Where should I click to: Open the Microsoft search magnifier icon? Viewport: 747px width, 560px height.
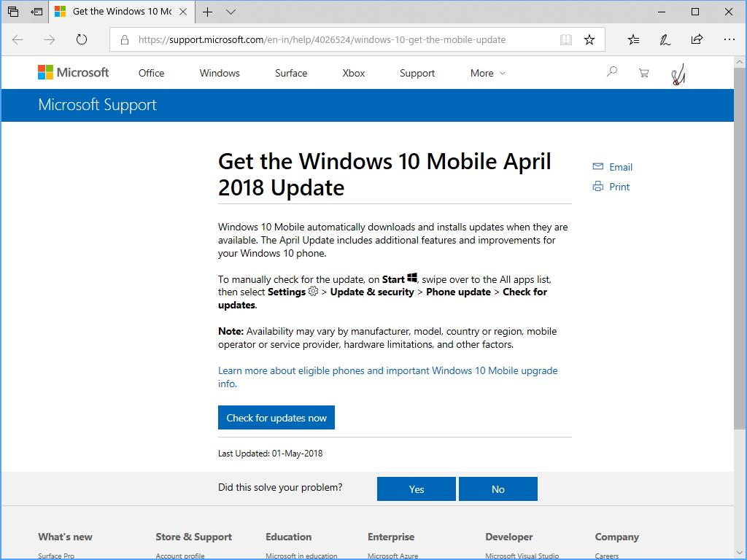612,72
